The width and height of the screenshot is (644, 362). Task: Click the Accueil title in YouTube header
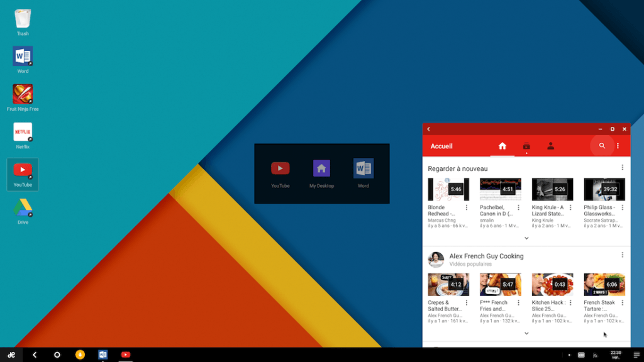[441, 146]
